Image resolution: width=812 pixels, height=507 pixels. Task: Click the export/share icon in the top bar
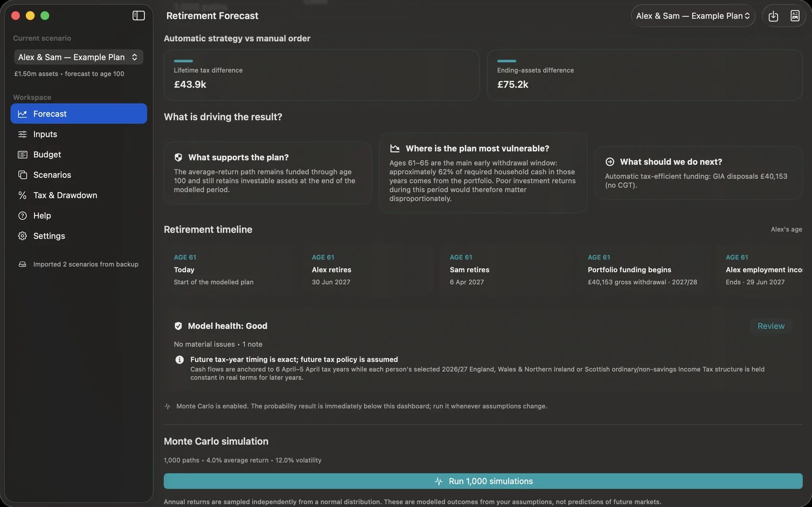click(x=773, y=16)
